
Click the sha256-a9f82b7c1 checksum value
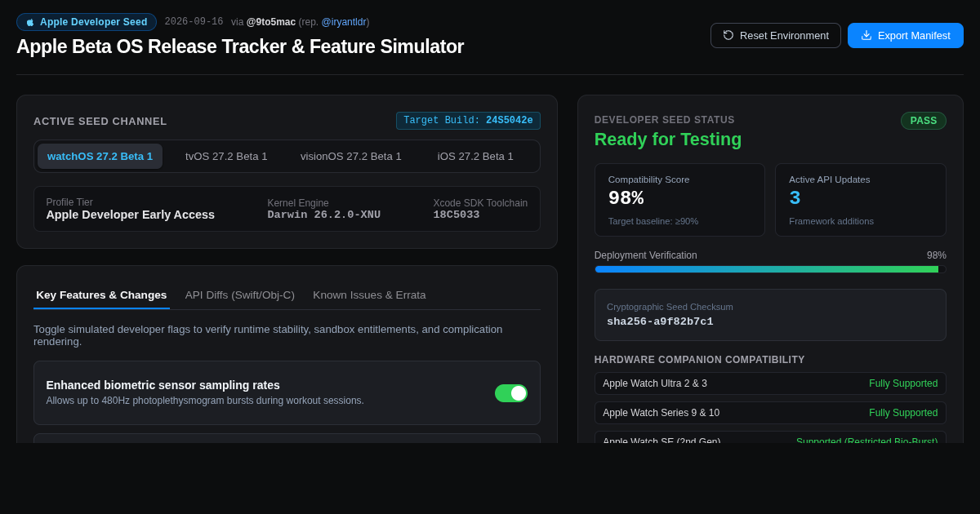point(660,321)
